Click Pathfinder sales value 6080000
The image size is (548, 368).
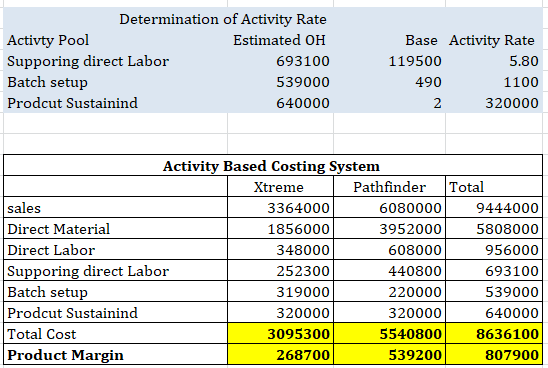tap(410, 208)
